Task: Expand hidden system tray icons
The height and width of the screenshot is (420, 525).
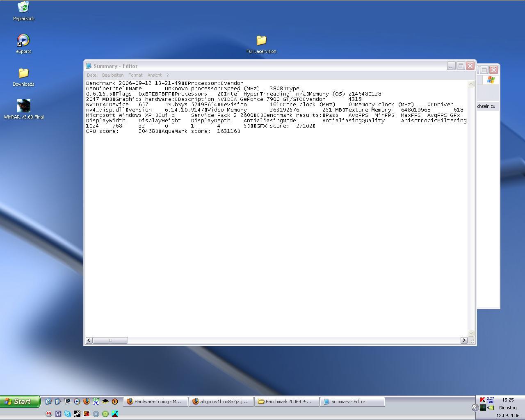Action: pyautogui.click(x=475, y=408)
